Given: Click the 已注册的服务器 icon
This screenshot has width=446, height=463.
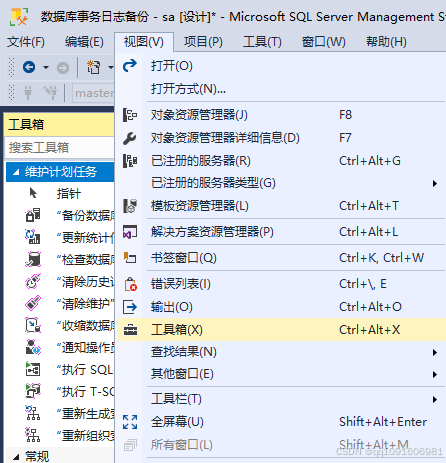Looking at the screenshot, I should pyautogui.click(x=130, y=161).
